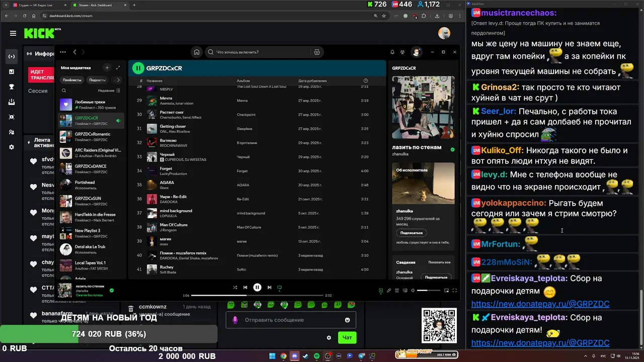Open the playback queue icon
Viewport: 644px width, 362px height.
[x=397, y=290]
